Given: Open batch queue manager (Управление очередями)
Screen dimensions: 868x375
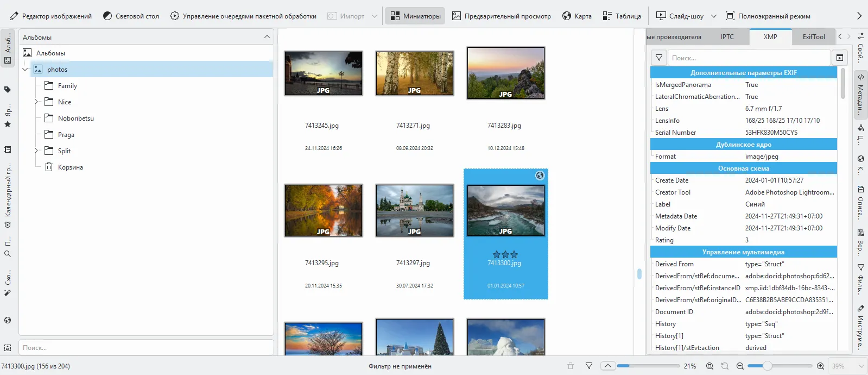Looking at the screenshot, I should click(x=243, y=16).
